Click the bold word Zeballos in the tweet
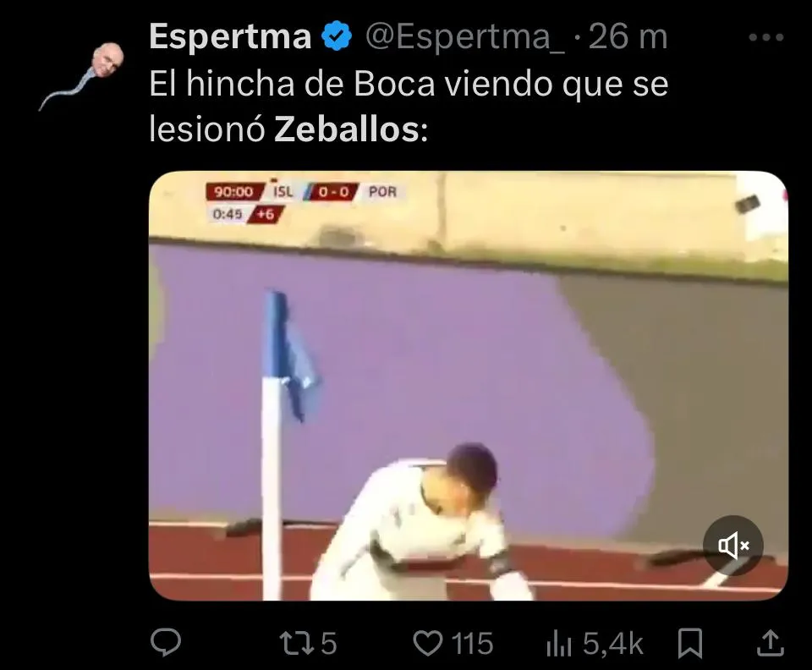The height and width of the screenshot is (670, 812). [x=347, y=129]
